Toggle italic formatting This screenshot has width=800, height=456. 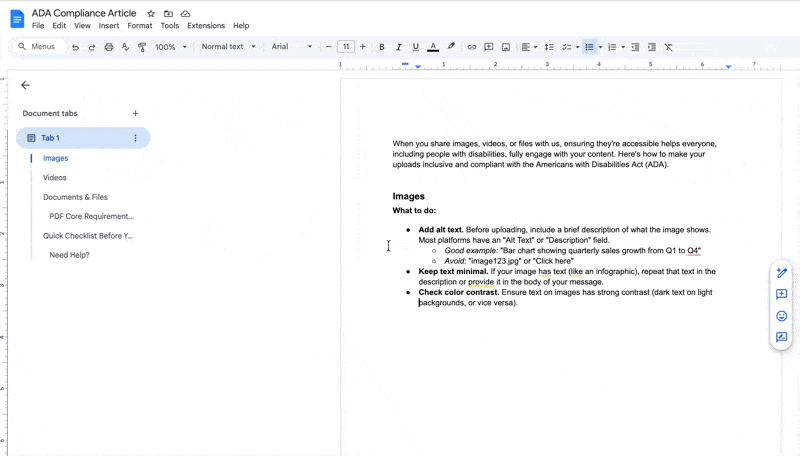click(399, 47)
